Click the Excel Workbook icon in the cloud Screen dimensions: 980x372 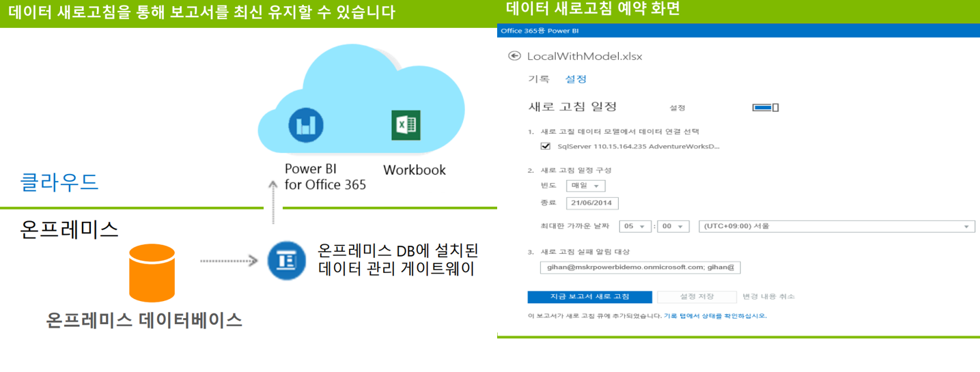tap(405, 126)
